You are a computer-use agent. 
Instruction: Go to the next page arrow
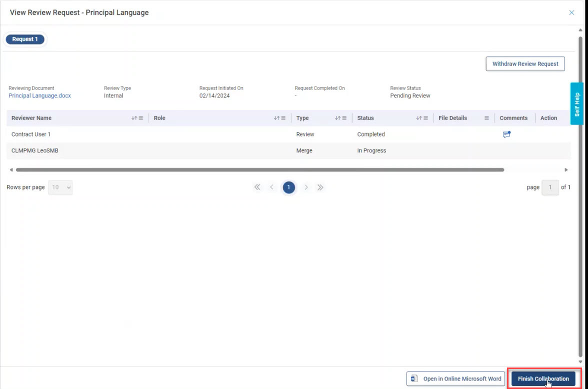click(x=306, y=187)
